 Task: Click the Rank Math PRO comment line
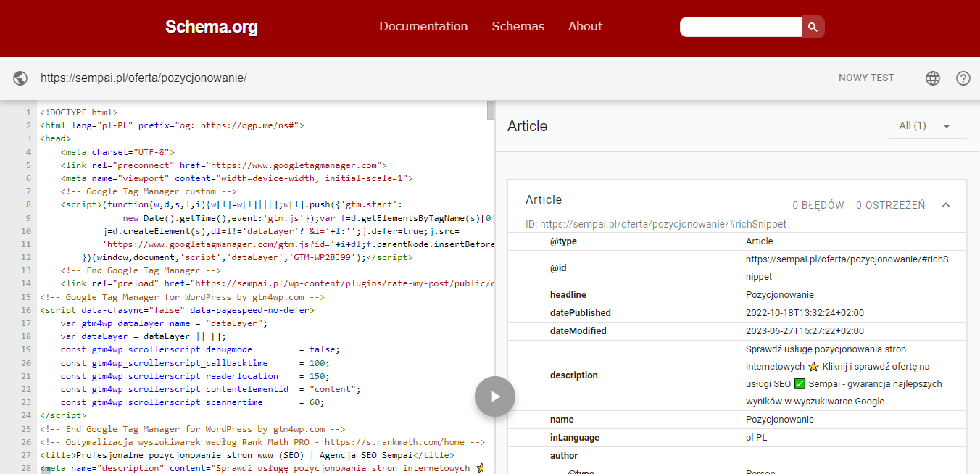click(x=262, y=441)
